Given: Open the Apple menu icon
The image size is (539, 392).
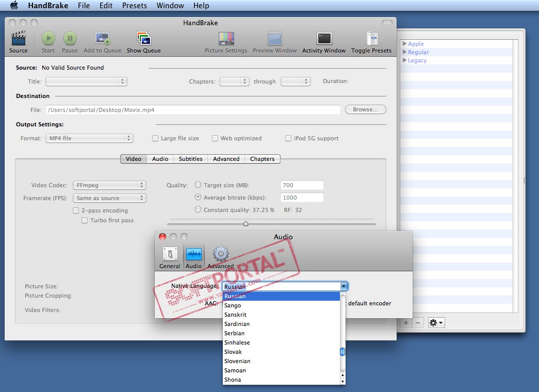Looking at the screenshot, I should 14,6.
